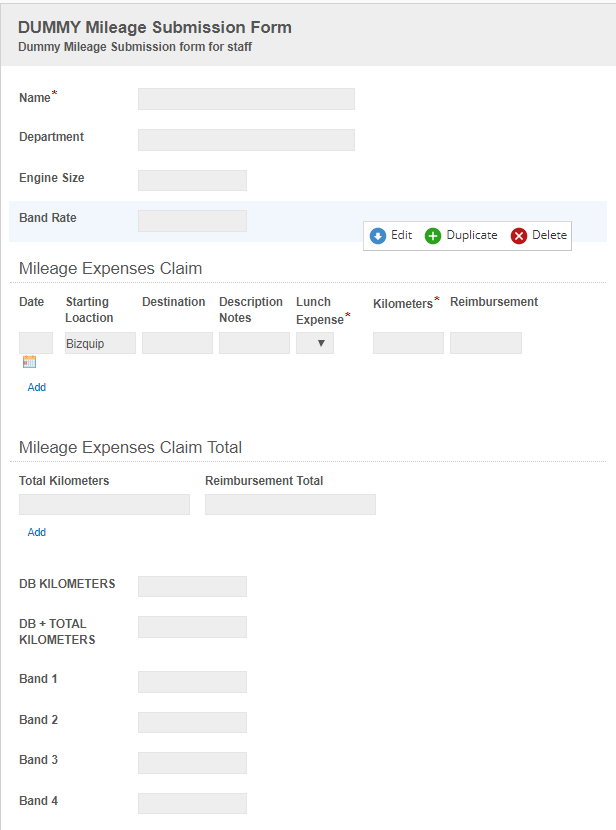
Task: Click the Reimbursement Total field
Action: (290, 504)
